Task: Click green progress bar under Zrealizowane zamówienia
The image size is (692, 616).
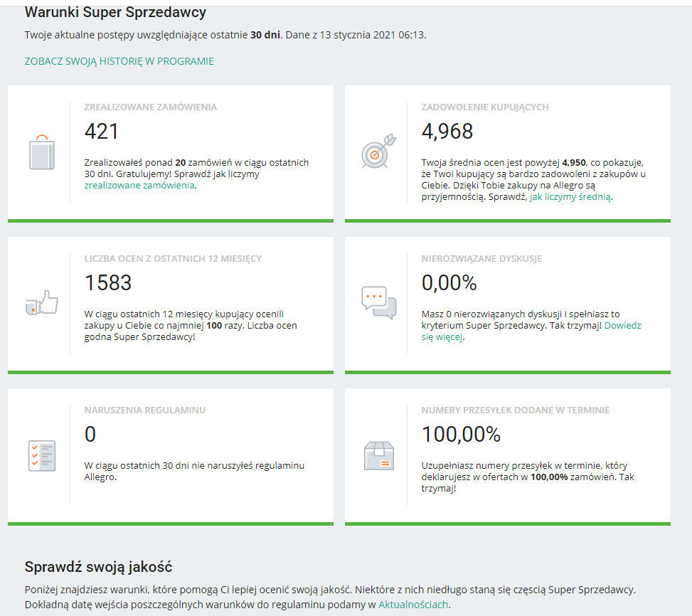Action: click(x=170, y=221)
